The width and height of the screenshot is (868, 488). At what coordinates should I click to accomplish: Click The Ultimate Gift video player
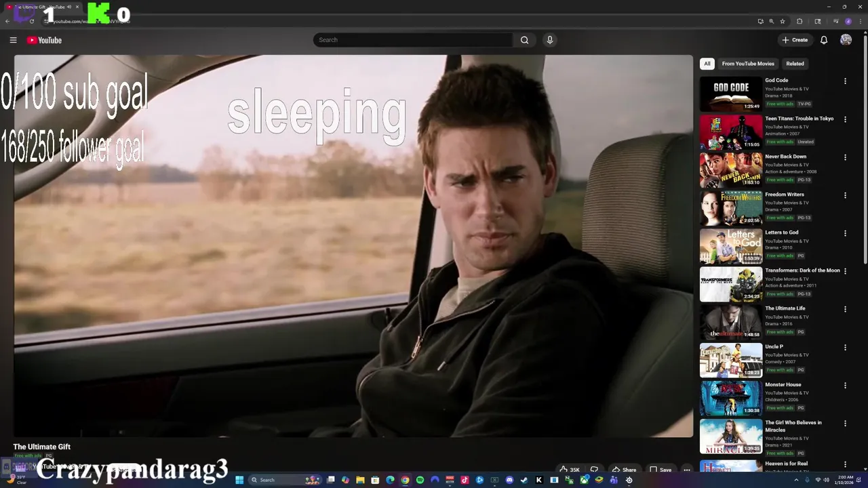click(x=353, y=246)
